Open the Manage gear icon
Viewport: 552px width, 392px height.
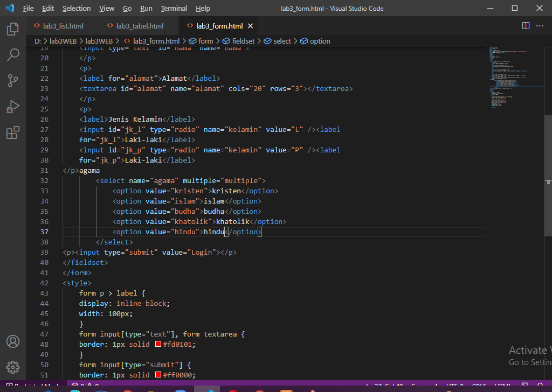[13, 367]
